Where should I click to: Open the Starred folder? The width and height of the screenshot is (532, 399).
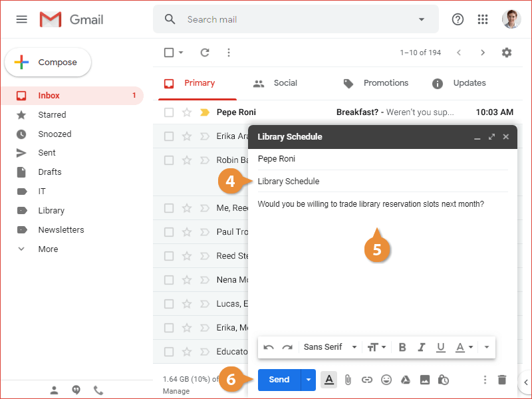tap(53, 114)
